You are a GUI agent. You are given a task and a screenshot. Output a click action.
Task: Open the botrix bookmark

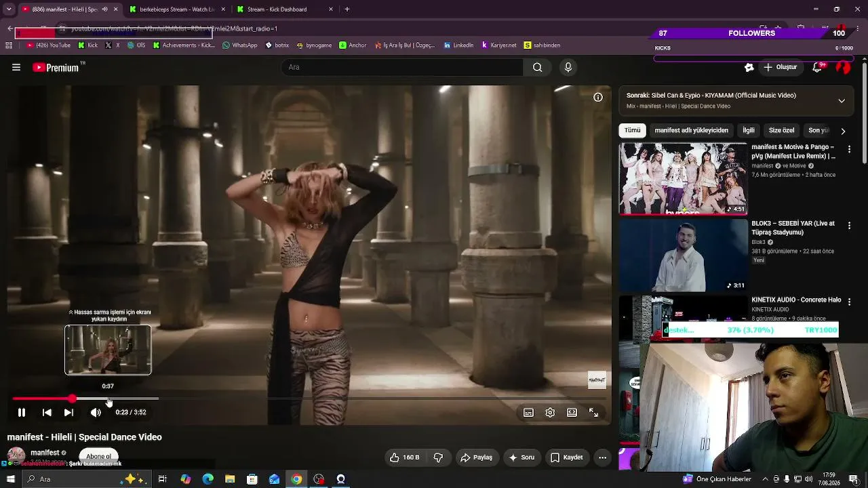coord(277,45)
